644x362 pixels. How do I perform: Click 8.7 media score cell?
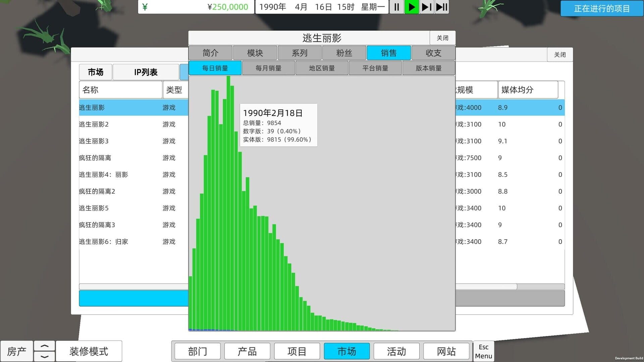[502, 242]
